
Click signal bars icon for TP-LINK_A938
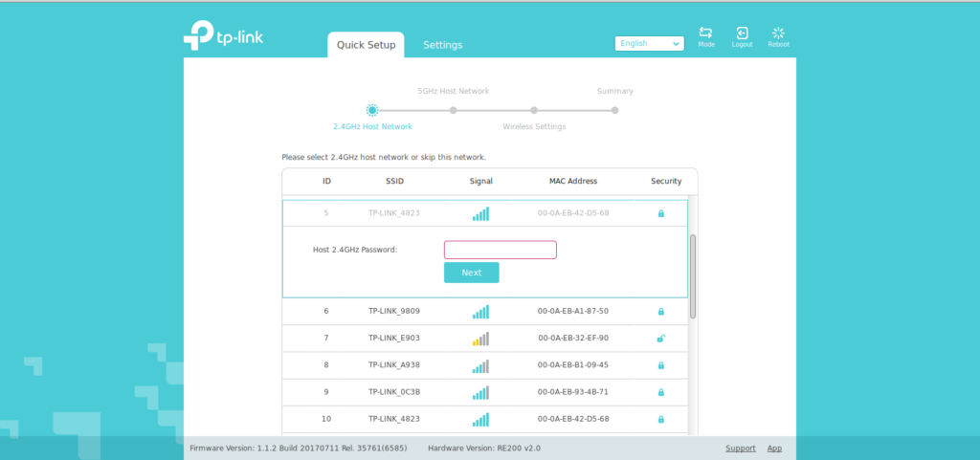pyautogui.click(x=480, y=365)
